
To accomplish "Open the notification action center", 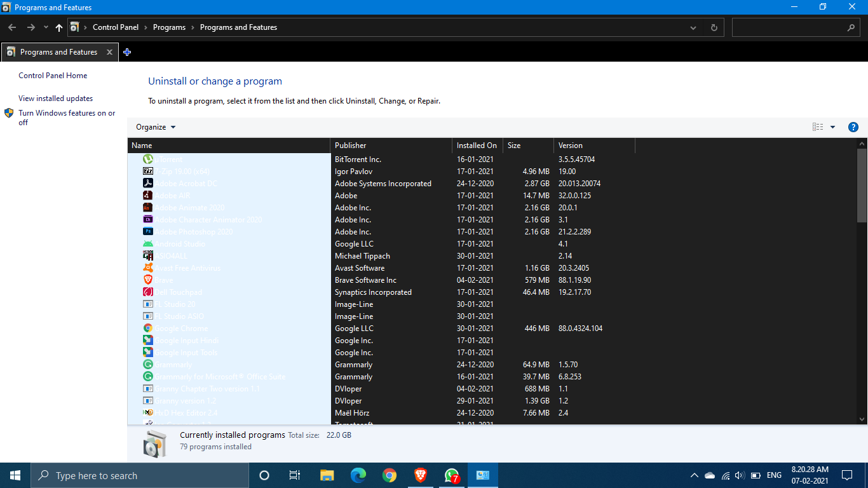I will (846, 475).
